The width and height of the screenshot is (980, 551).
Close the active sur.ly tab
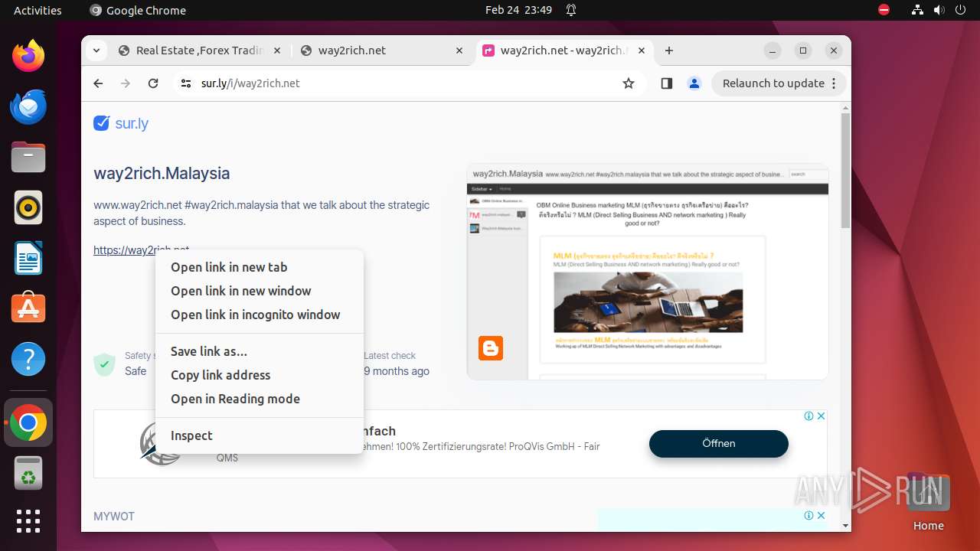click(x=642, y=51)
